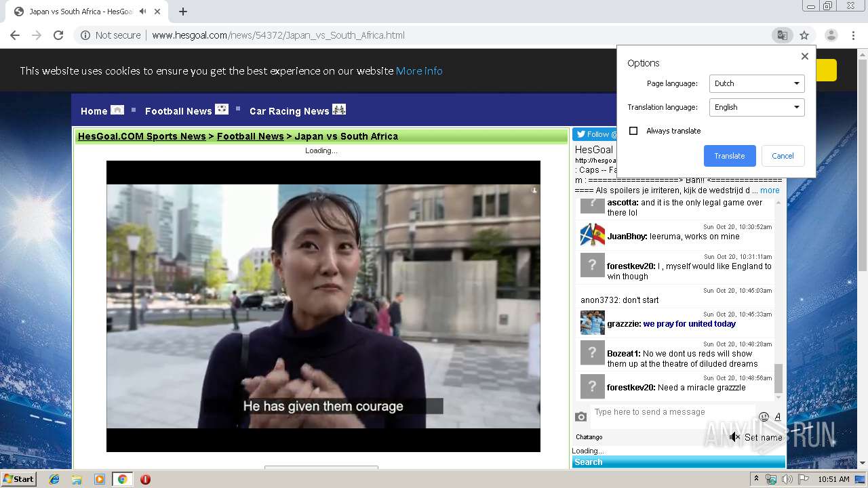Select the message 'we pray for united today'
868x488 pixels.
pos(690,324)
